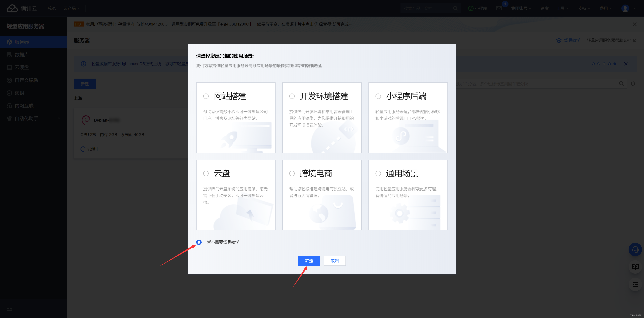Expand the 工具 dropdown menu

tap(562, 9)
